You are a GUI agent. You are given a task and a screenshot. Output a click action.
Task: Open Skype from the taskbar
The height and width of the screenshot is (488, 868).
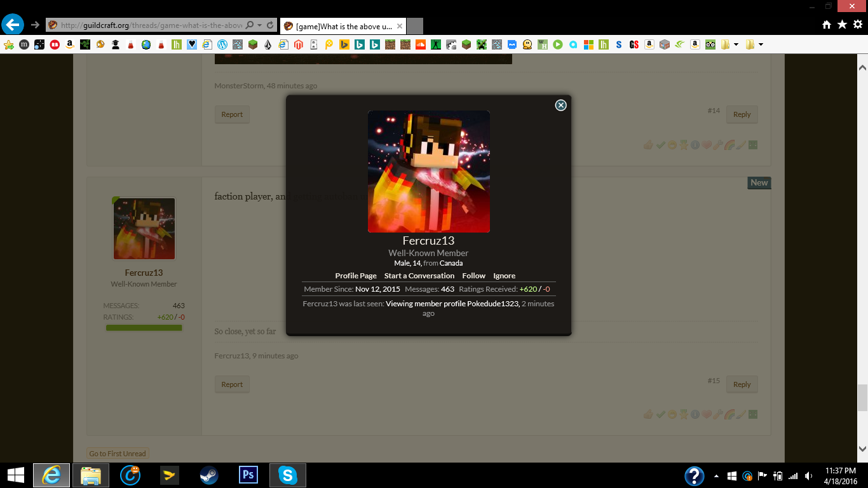pyautogui.click(x=287, y=475)
